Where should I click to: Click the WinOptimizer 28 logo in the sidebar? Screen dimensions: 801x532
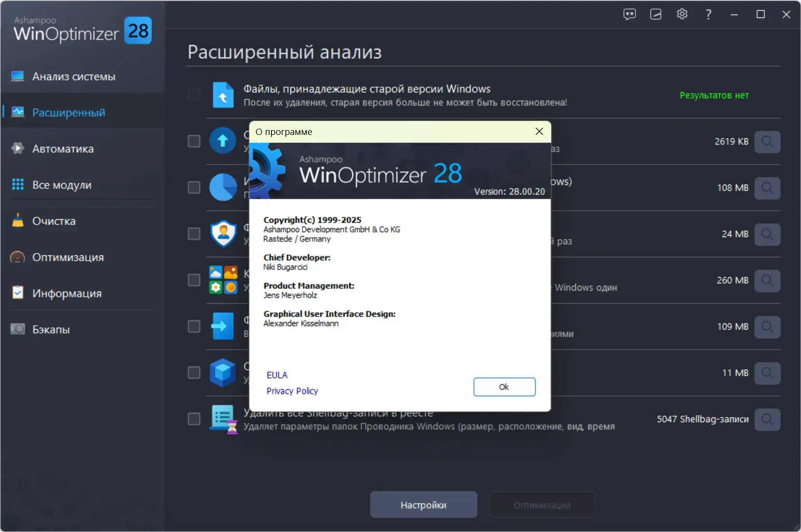82,30
